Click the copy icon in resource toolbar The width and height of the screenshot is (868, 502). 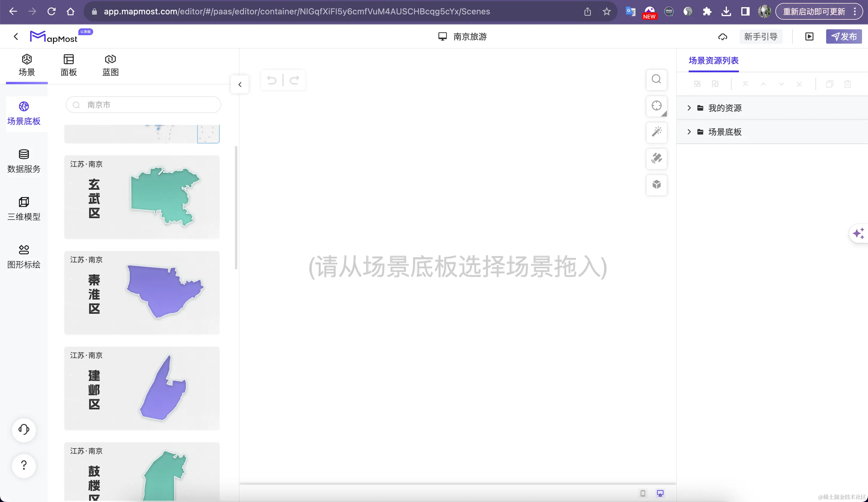coord(829,84)
